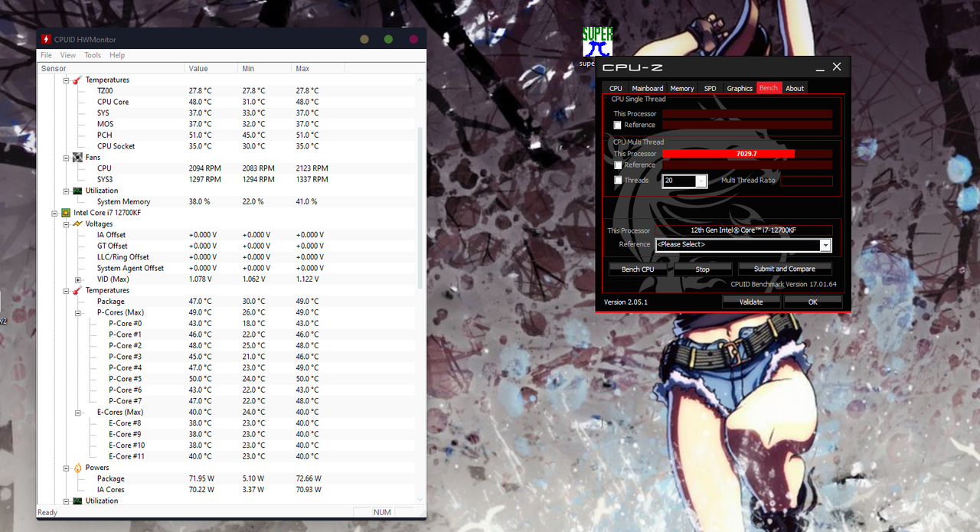Image resolution: width=980 pixels, height=532 pixels.
Task: Select the IA Cores power row
Action: (x=227, y=490)
